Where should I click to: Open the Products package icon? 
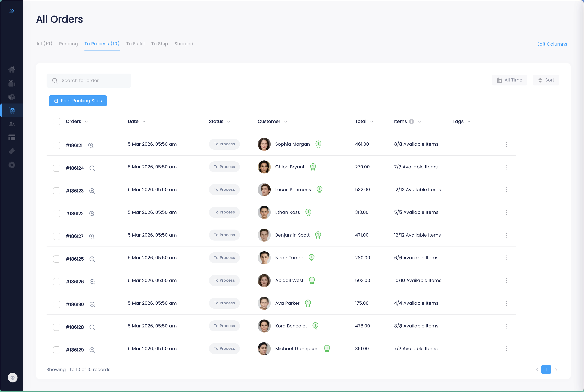tap(12, 97)
